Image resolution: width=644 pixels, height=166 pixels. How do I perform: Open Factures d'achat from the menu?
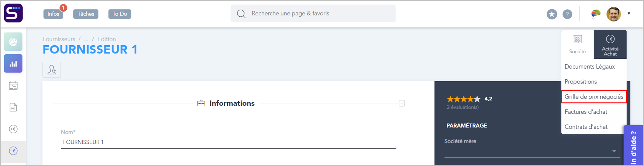(x=586, y=112)
